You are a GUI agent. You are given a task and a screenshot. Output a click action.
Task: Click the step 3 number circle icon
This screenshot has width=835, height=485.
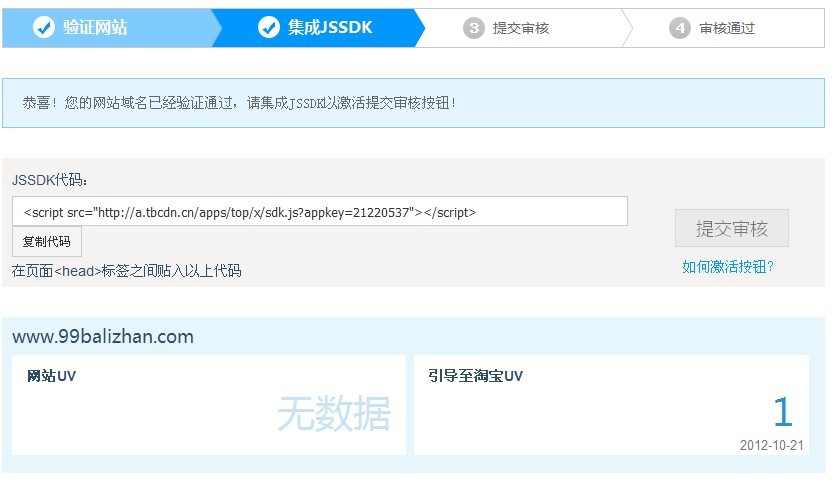[x=473, y=28]
